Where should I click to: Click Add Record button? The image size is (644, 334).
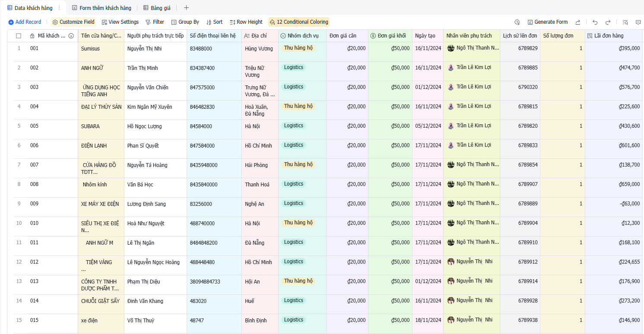pyautogui.click(x=25, y=22)
